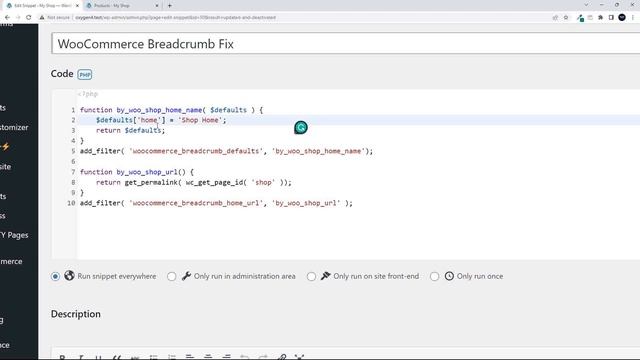Click the share page icon in address bar
Image resolution: width=640 pixels, height=360 pixels.
pos(555,18)
